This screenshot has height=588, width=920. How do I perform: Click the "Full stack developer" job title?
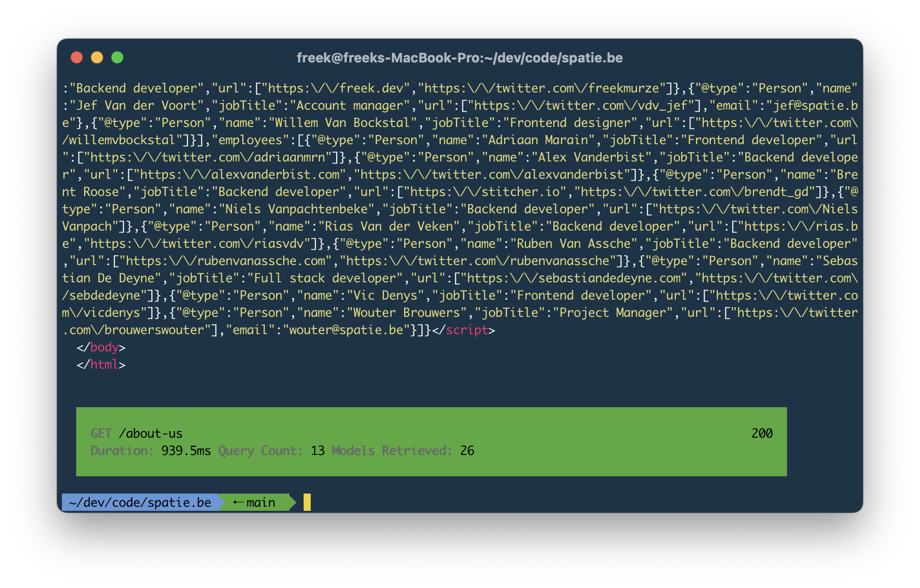325,278
